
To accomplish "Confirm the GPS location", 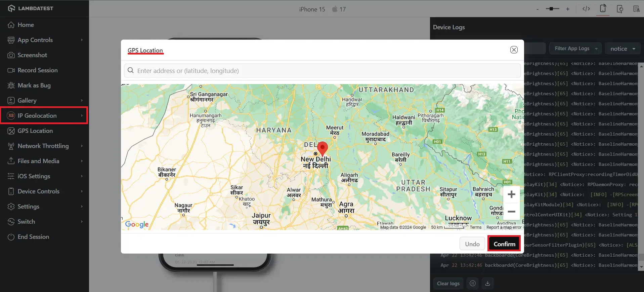I will (x=504, y=244).
